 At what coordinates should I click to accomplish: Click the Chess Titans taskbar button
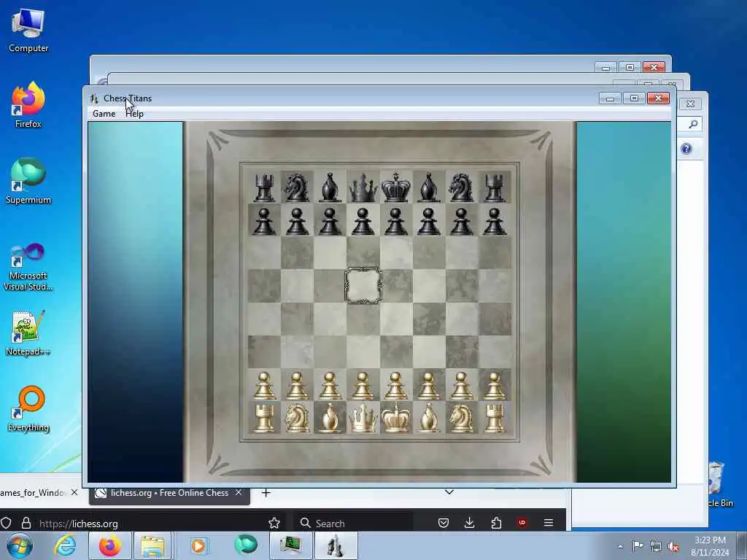[x=336, y=545]
